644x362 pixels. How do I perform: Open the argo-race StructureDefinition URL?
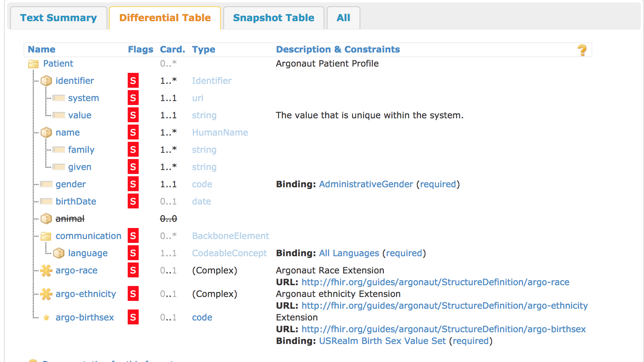[x=435, y=282]
